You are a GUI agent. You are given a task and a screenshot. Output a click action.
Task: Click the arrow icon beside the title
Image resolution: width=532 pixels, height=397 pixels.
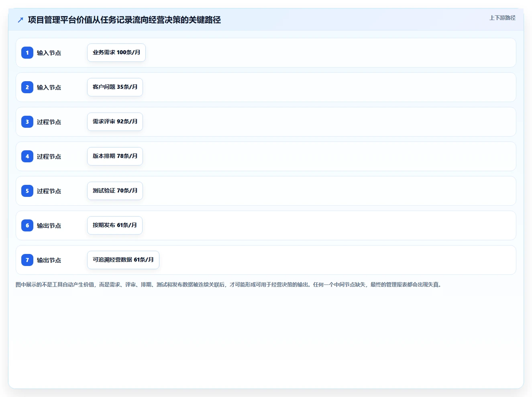point(20,20)
